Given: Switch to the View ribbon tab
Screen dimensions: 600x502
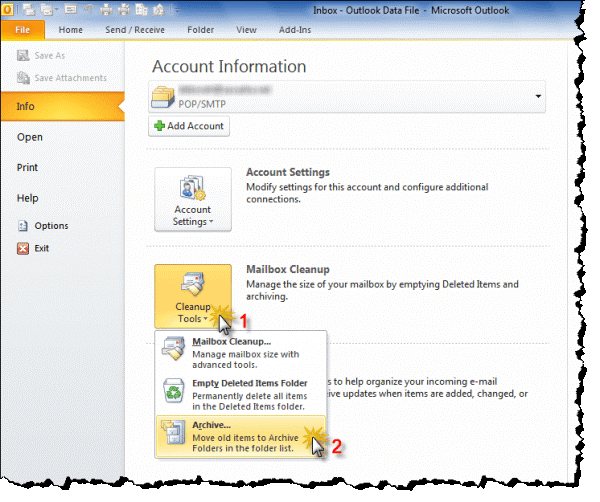Looking at the screenshot, I should 246,30.
